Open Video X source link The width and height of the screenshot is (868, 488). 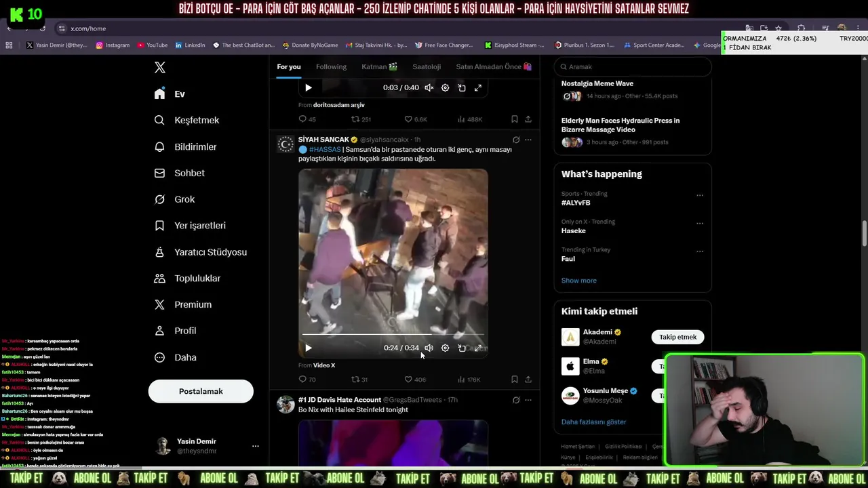(324, 365)
